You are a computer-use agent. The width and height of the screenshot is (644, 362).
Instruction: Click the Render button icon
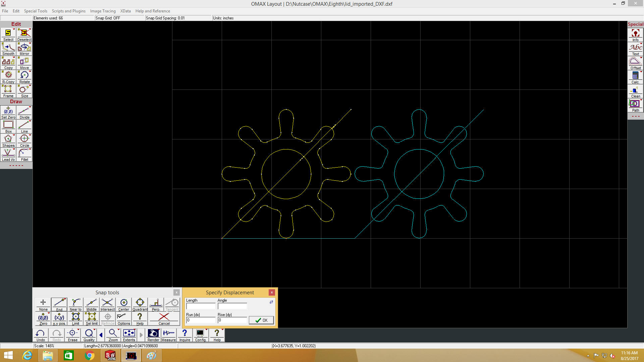point(153,335)
